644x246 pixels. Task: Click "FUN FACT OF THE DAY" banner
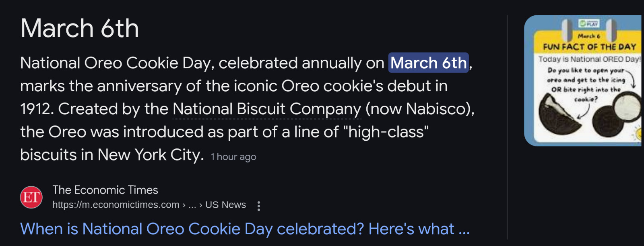pos(589,47)
